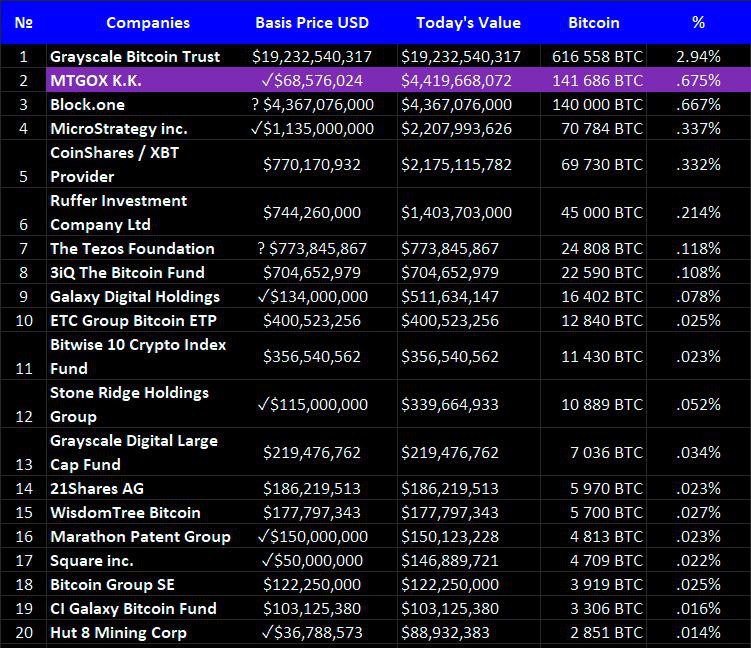Select the WisdomTree Bitcoin cell
This screenshot has width=751, height=648.
pos(125,512)
